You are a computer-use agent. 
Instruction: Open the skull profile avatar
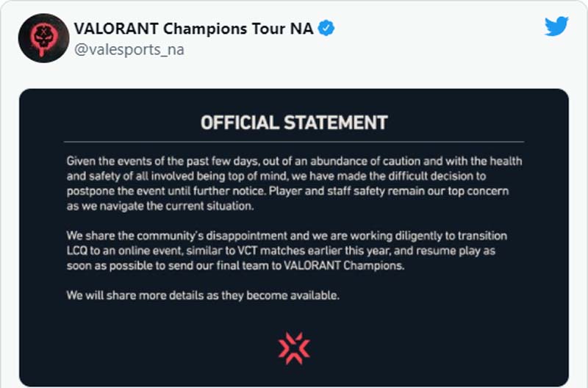pyautogui.click(x=43, y=38)
